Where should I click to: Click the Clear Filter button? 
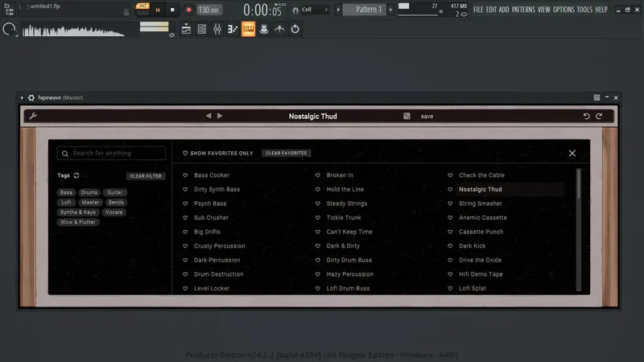coord(146,176)
